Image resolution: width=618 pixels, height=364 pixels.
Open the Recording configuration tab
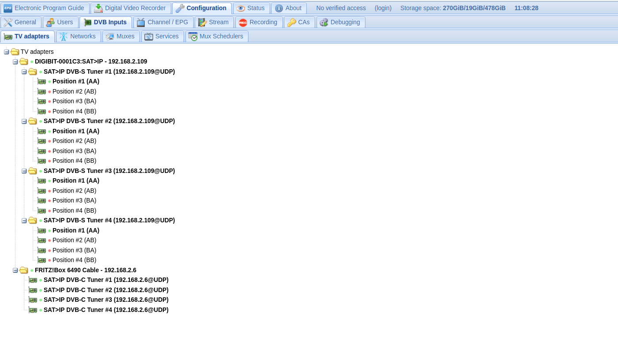point(259,22)
